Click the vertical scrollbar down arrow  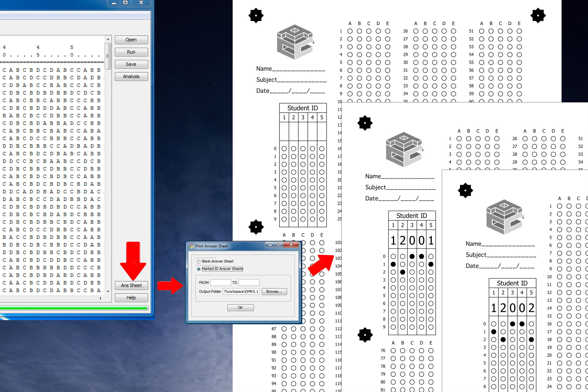(x=108, y=291)
